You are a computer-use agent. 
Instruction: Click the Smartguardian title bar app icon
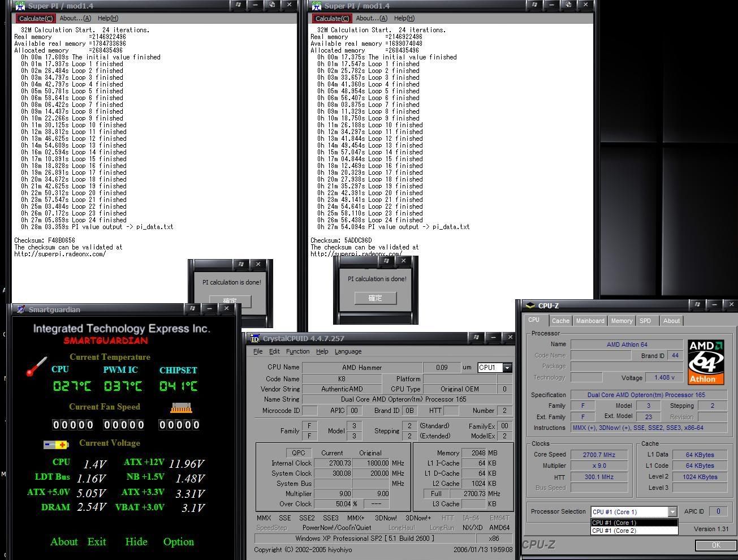[x=21, y=309]
